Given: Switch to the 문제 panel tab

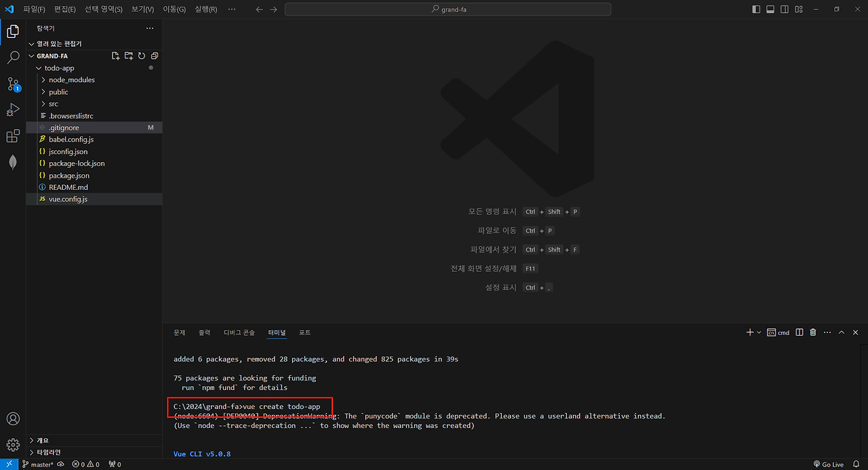Looking at the screenshot, I should (179, 332).
